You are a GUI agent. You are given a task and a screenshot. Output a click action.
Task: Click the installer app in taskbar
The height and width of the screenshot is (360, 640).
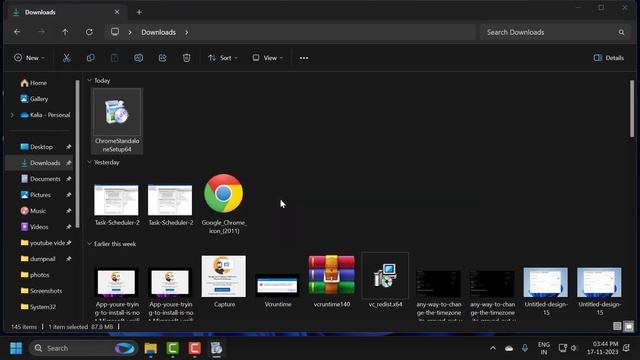tap(216, 348)
